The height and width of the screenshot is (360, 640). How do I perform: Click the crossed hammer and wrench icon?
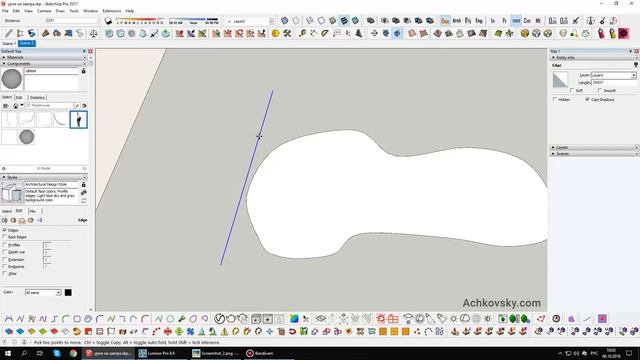click(x=287, y=33)
